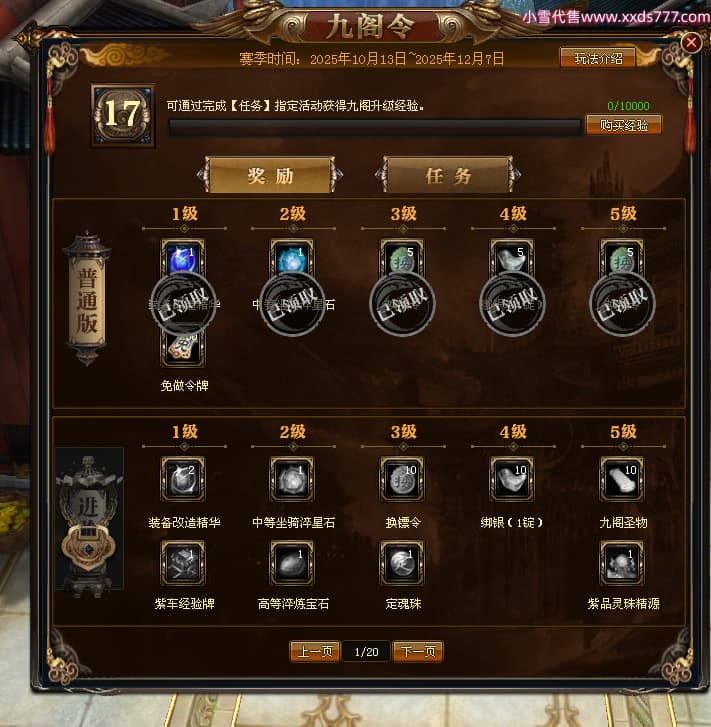Screen dimensions: 711x727
Task: Click the advanced 换镖令 icon
Action: (402, 479)
